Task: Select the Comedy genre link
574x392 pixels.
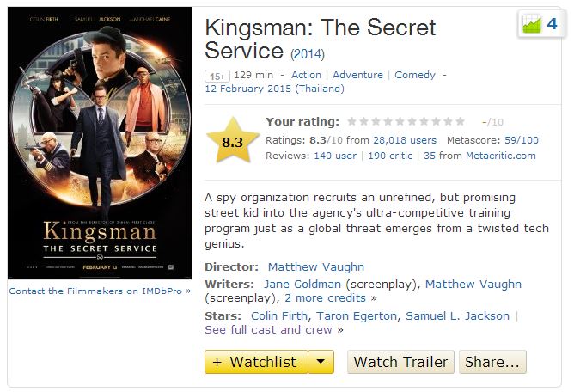Action: [415, 75]
